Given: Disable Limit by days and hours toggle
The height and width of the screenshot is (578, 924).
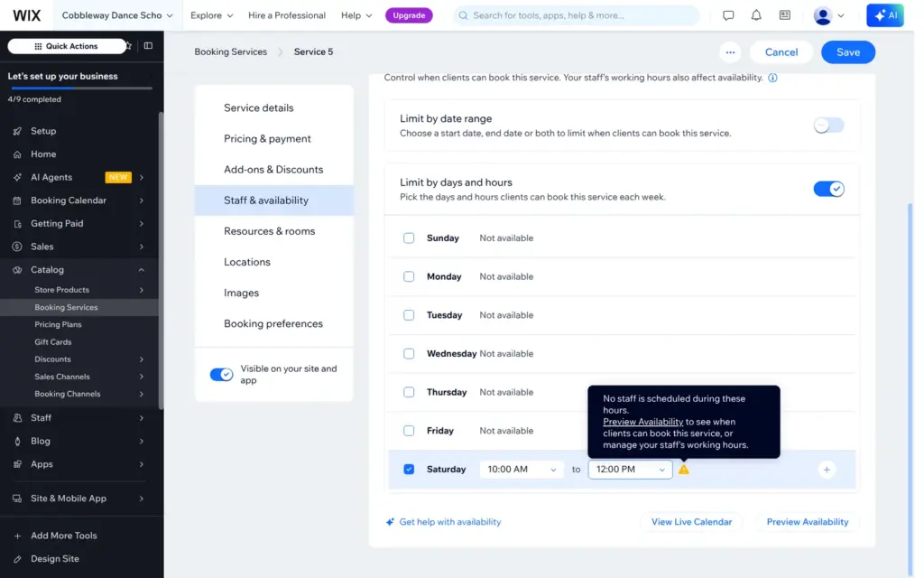Looking at the screenshot, I should point(828,189).
